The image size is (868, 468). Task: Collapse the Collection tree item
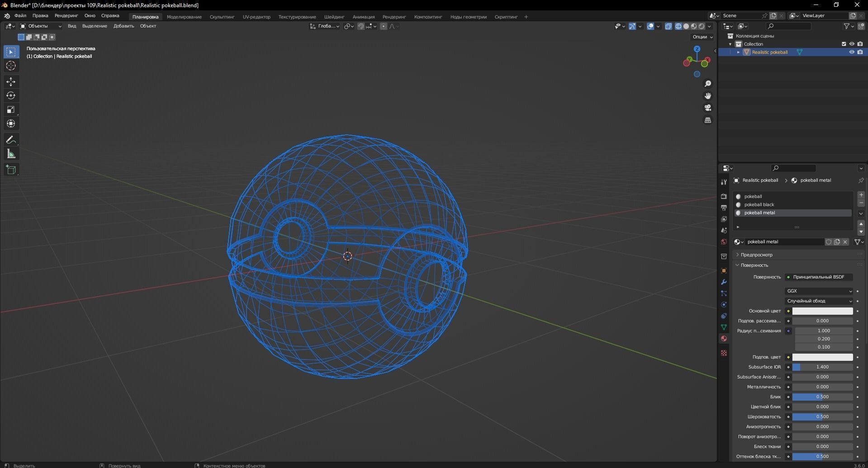coord(730,44)
